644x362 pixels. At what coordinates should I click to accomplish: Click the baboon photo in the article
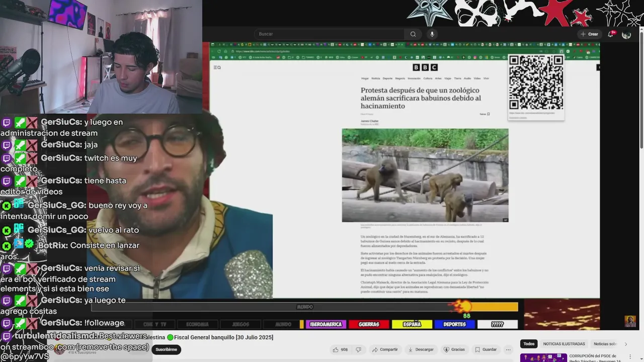[425, 175]
